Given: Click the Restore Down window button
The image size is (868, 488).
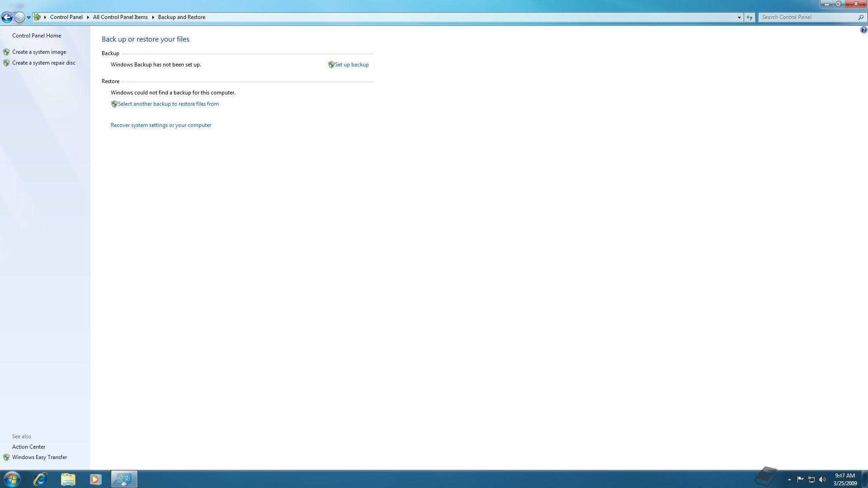Looking at the screenshot, I should pyautogui.click(x=839, y=4).
